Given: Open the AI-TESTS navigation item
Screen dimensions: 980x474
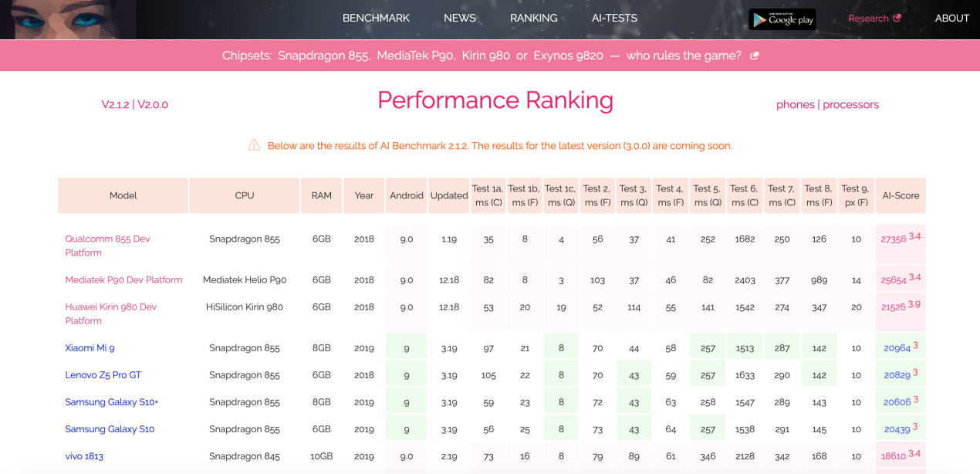Looking at the screenshot, I should [x=614, y=18].
